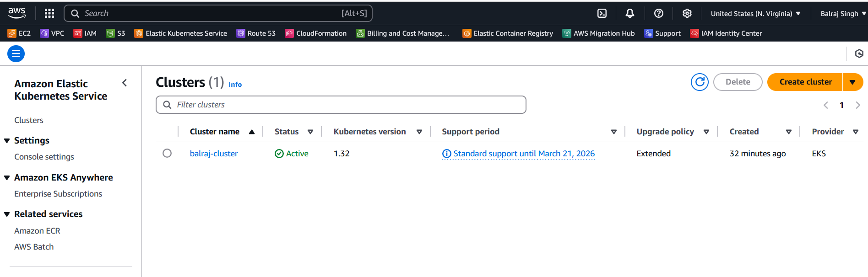Sort by Kubernetes version column arrow
Screen dimensions: 868x277
click(x=419, y=132)
